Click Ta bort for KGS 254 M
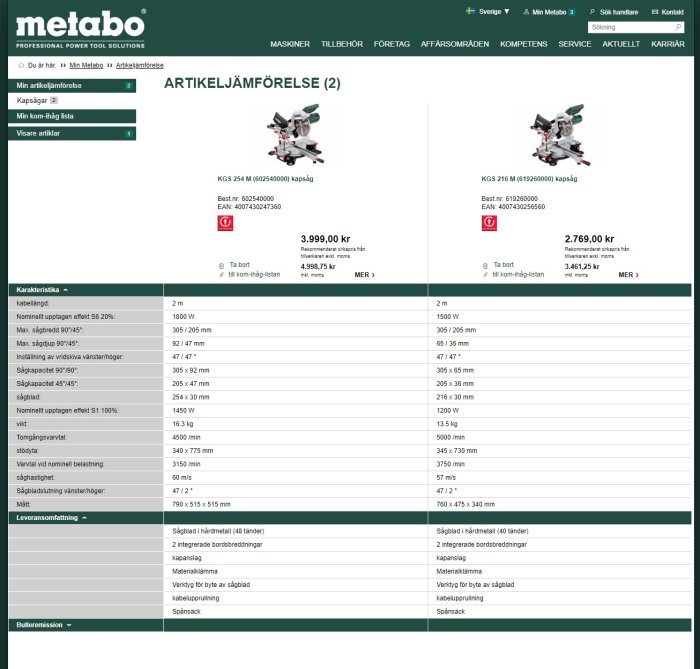The height and width of the screenshot is (669, 700). coord(240,265)
